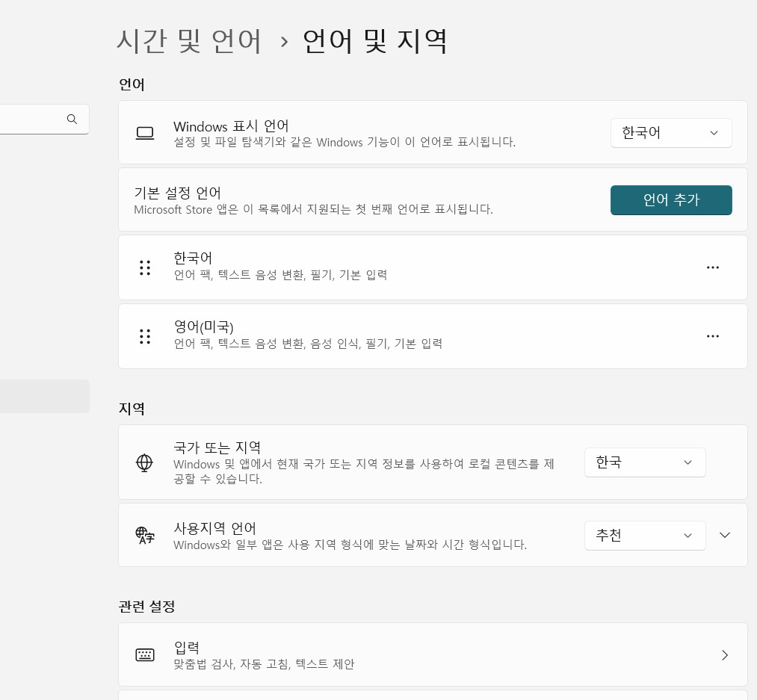
Task: Open the 입력 settings entry
Action: (x=433, y=654)
